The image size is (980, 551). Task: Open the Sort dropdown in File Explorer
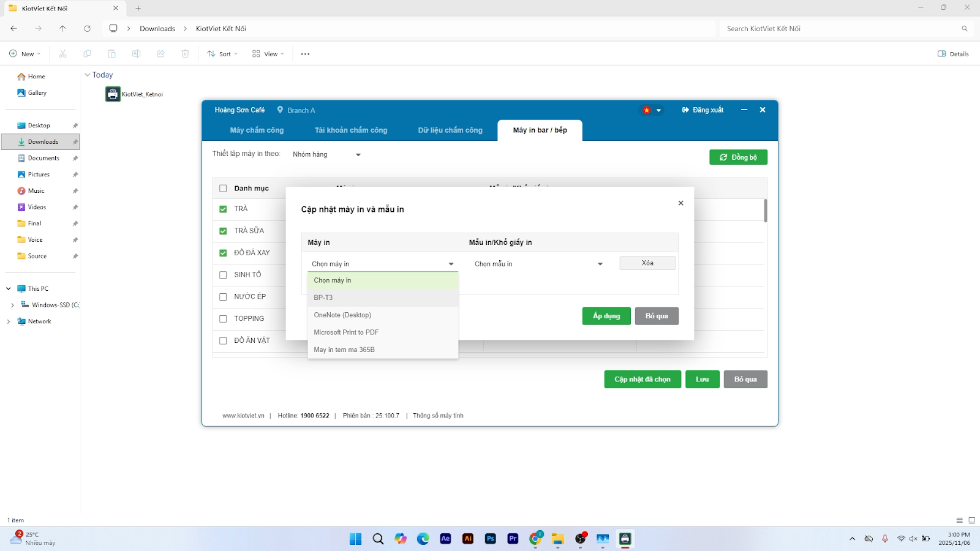[222, 54]
